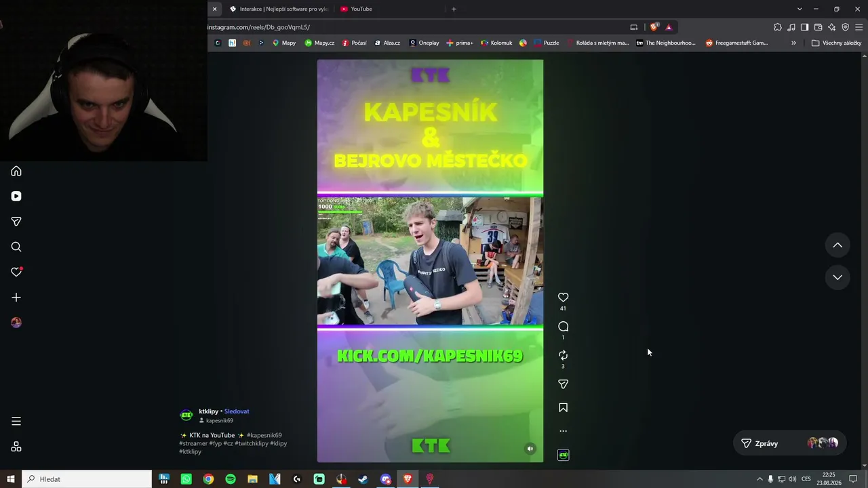The width and height of the screenshot is (868, 488).
Task: Open the Kolomuk bookmark
Action: tap(496, 43)
